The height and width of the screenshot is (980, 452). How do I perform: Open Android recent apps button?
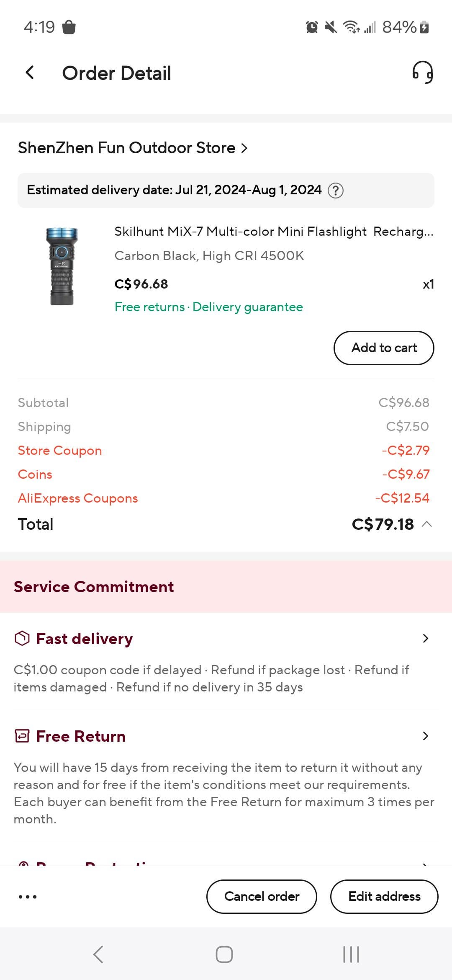351,954
